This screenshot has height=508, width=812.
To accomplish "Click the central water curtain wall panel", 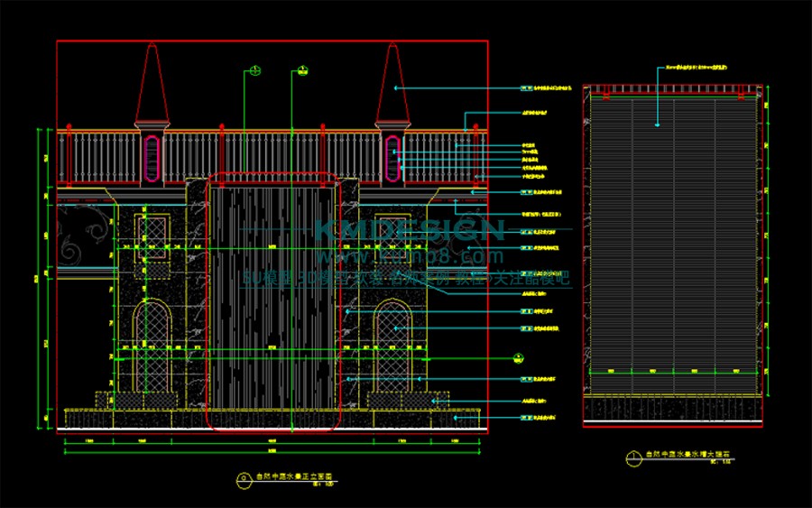I will [x=273, y=298].
